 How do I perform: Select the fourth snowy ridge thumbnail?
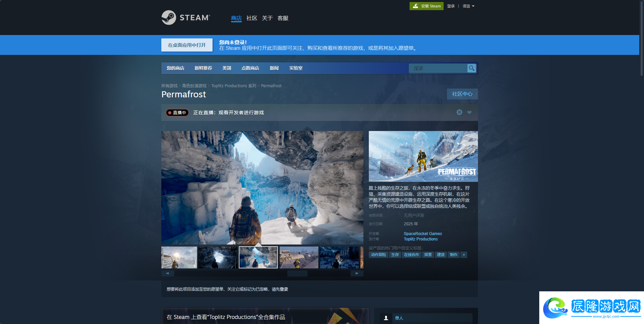point(299,257)
